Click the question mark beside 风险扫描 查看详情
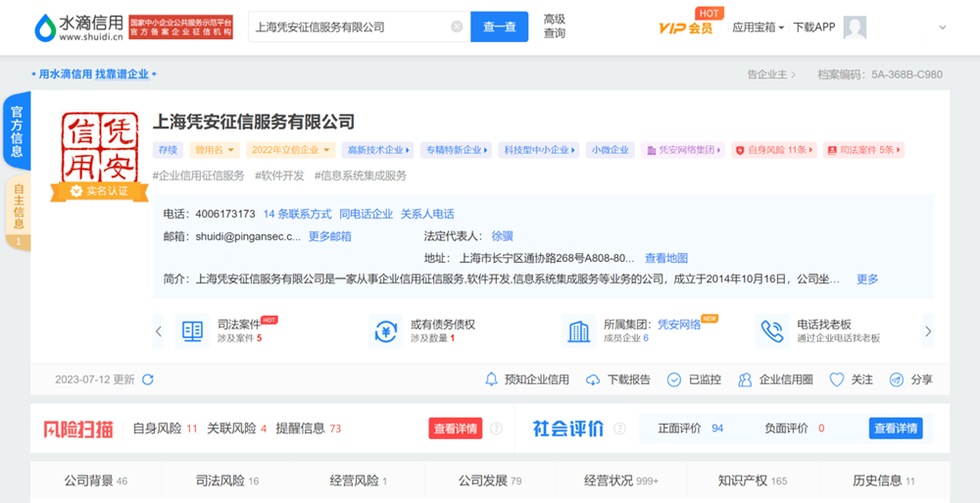The image size is (980, 503). click(x=496, y=428)
